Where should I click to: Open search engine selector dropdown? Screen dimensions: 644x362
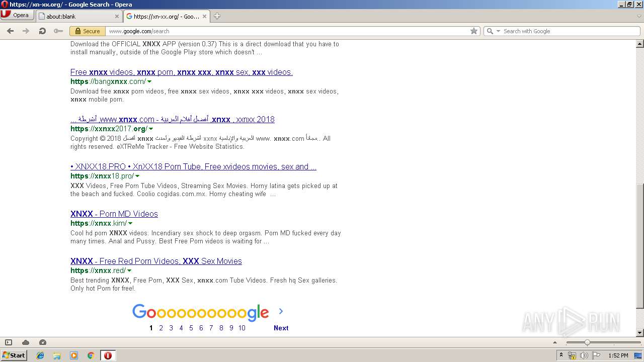493,31
